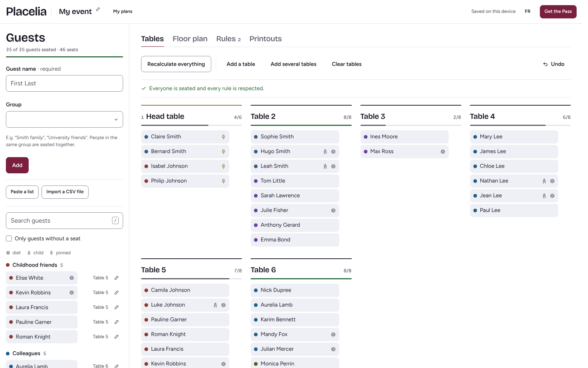The height and width of the screenshot is (368, 588).
Task: Click Table 2 capacity progress bar
Action: (x=301, y=125)
